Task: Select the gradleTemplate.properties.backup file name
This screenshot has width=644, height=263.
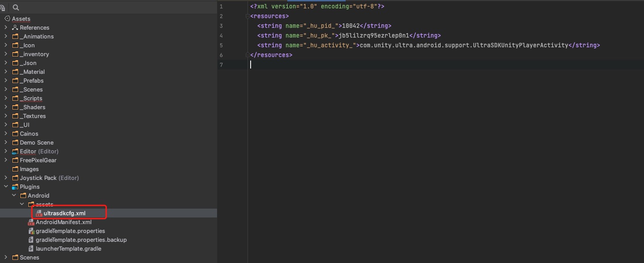Action: (x=81, y=240)
